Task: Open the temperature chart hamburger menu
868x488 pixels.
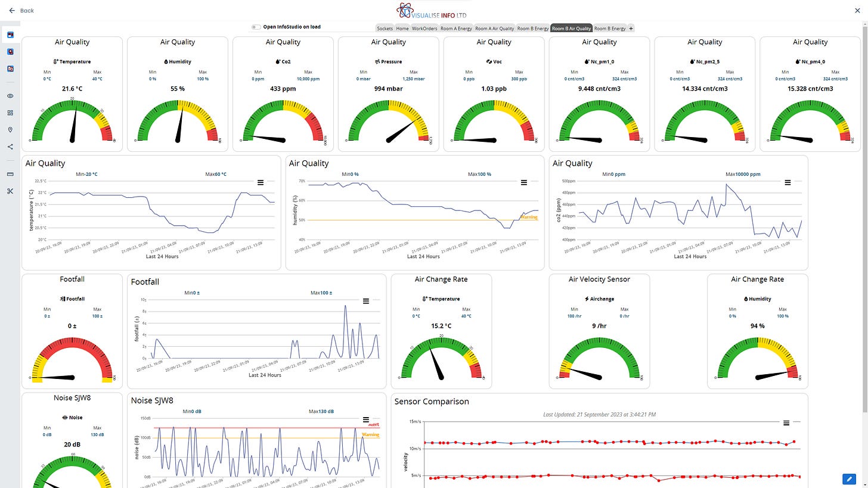Action: 261,182
